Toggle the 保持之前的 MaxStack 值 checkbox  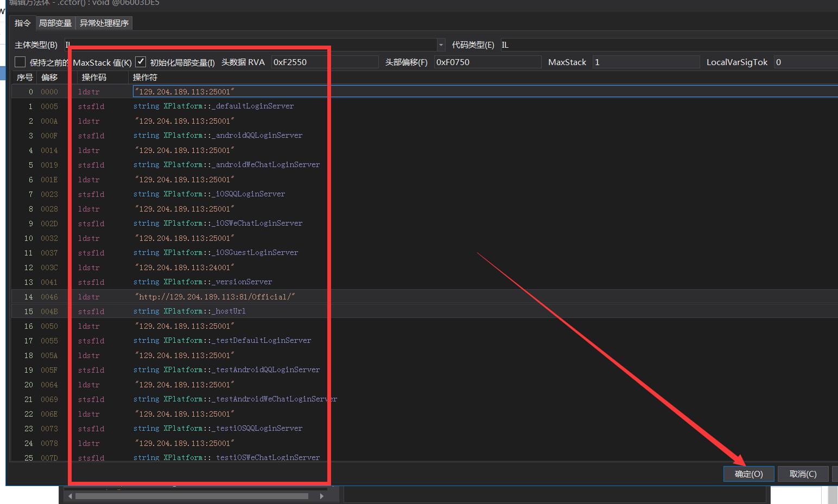point(20,62)
